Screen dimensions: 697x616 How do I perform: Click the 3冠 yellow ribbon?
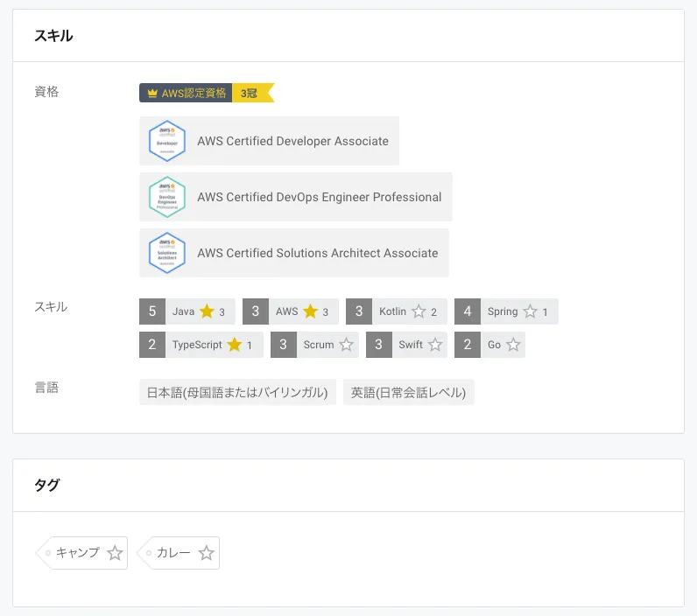[252, 93]
